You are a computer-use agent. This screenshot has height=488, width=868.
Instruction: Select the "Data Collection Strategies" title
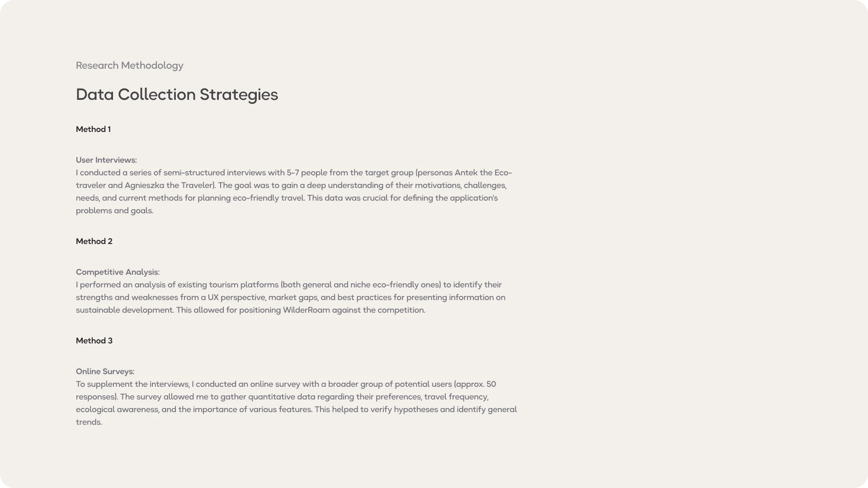coord(177,94)
